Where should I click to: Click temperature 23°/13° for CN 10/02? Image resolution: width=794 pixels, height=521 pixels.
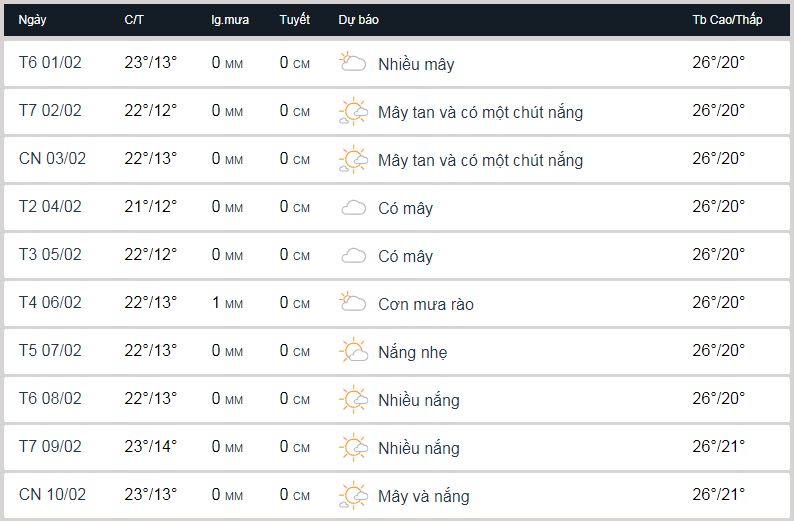tap(151, 494)
